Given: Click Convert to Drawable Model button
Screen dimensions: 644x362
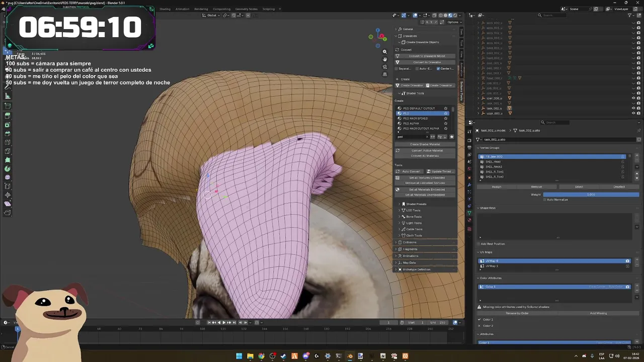Looking at the screenshot, I should 427,56.
